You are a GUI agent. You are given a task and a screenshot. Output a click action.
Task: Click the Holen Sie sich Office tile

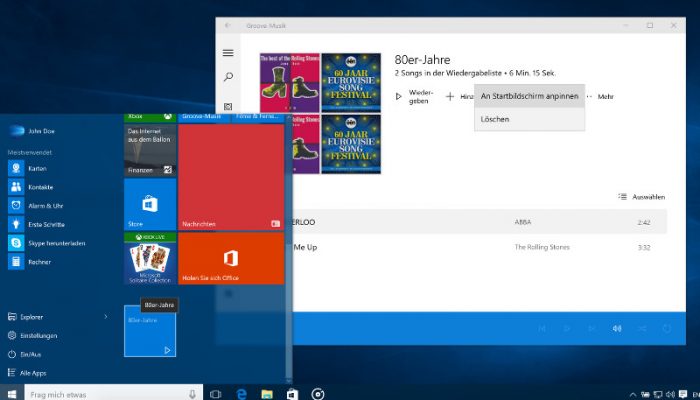(x=231, y=258)
